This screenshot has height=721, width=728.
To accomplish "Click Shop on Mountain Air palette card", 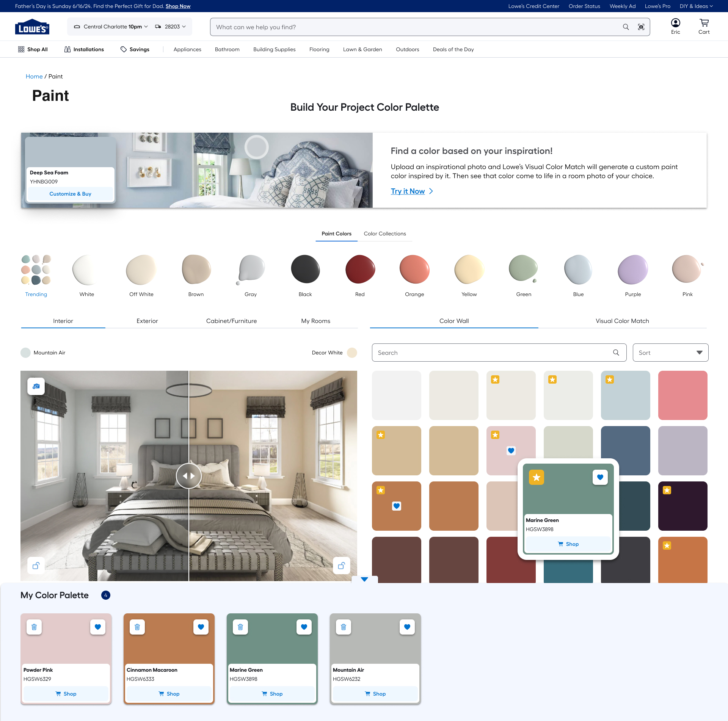I will pos(375,694).
